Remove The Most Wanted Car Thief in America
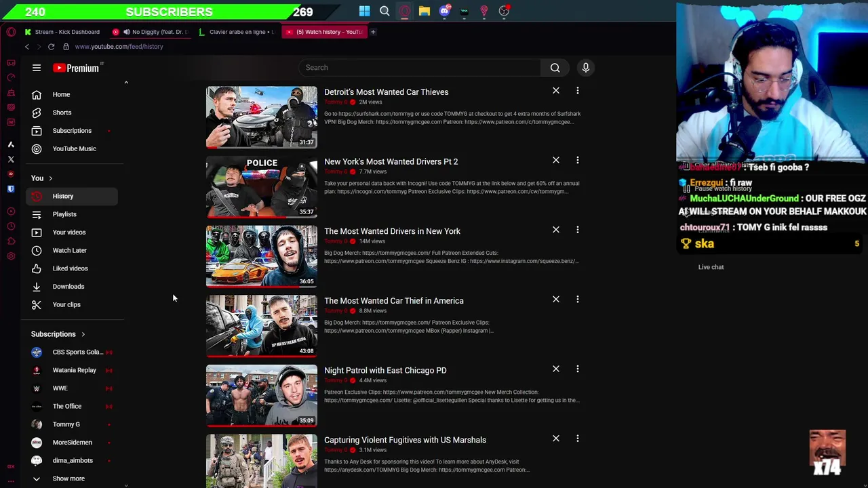Viewport: 868px width, 488px height. click(x=556, y=300)
